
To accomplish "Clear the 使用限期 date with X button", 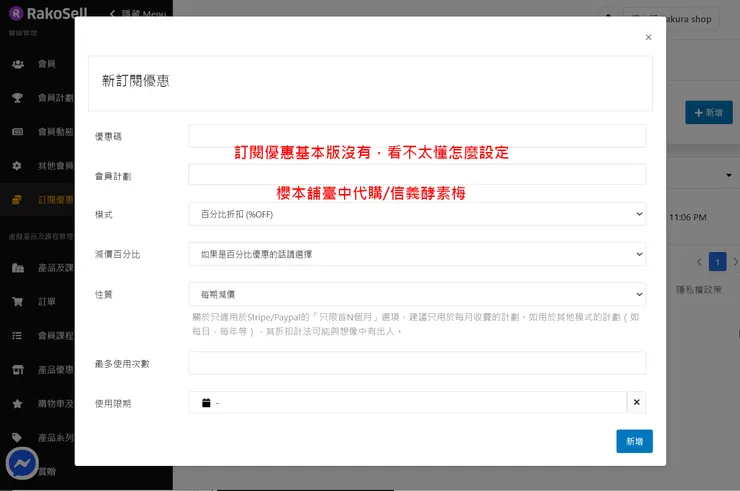I will coord(637,402).
